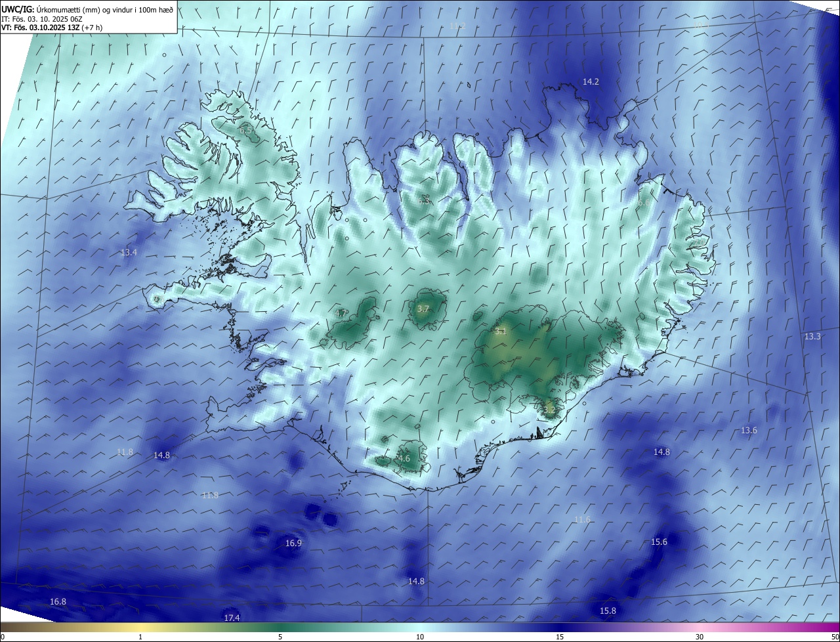Click the colorbar tick label 30
840x642 pixels.
[x=700, y=637]
